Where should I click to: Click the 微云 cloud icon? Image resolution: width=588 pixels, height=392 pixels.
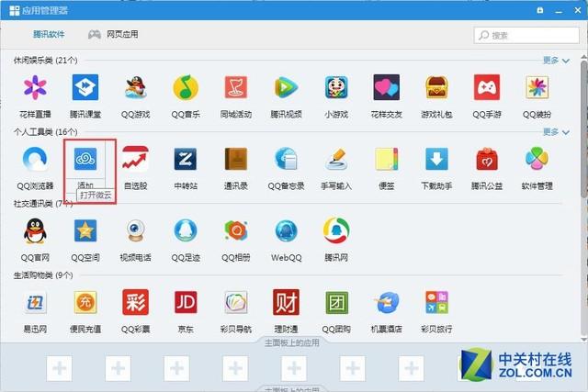[x=85, y=159]
